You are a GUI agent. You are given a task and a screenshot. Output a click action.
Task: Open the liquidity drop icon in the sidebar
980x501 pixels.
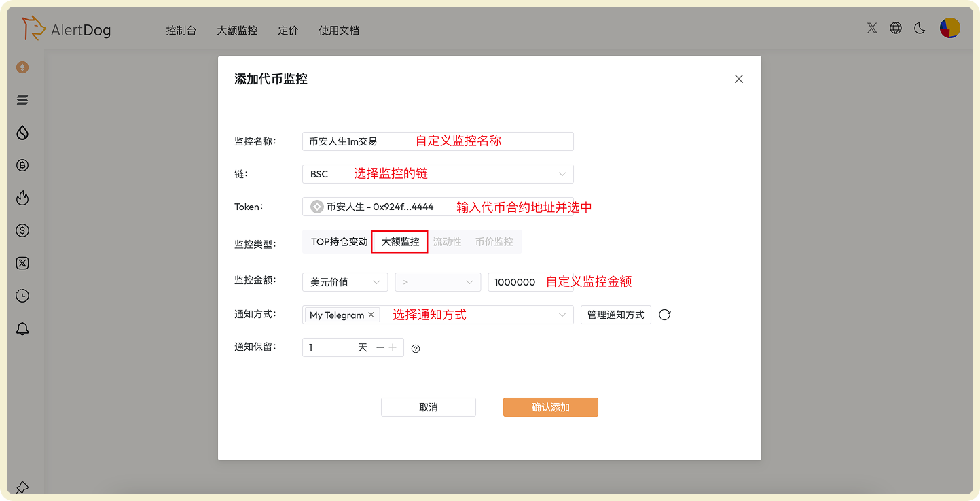click(x=22, y=133)
